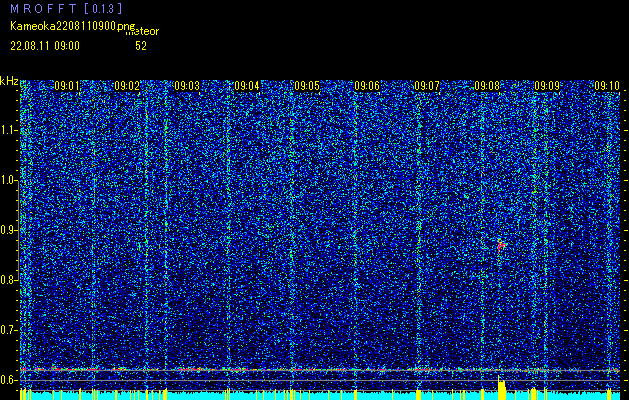Click the 0.8 kHz axis label

coord(9,280)
